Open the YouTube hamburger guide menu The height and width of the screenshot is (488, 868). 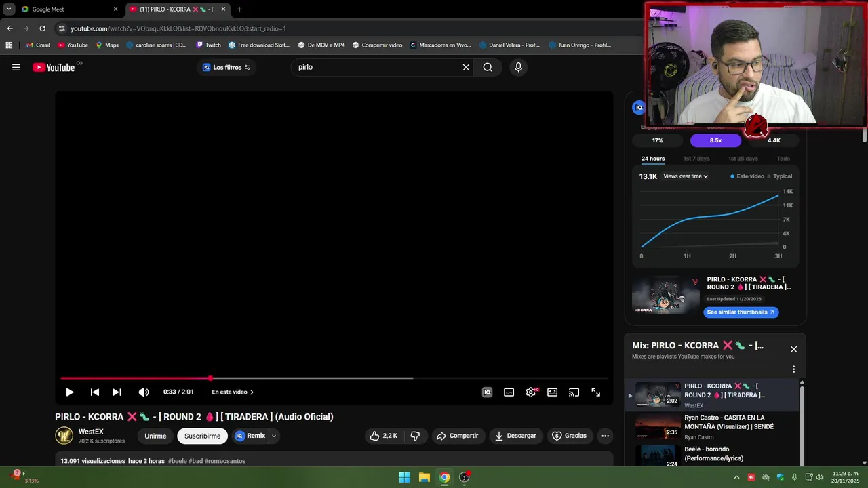(16, 67)
